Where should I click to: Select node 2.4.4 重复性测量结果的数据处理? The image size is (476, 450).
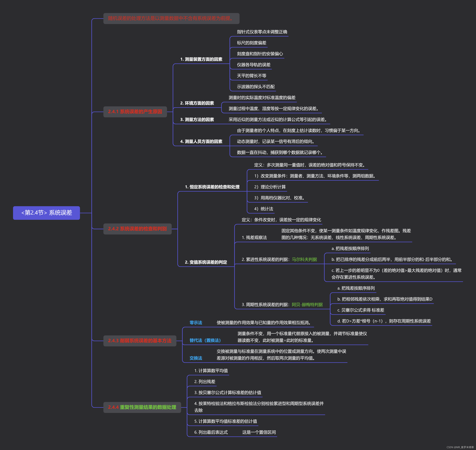[142, 407]
